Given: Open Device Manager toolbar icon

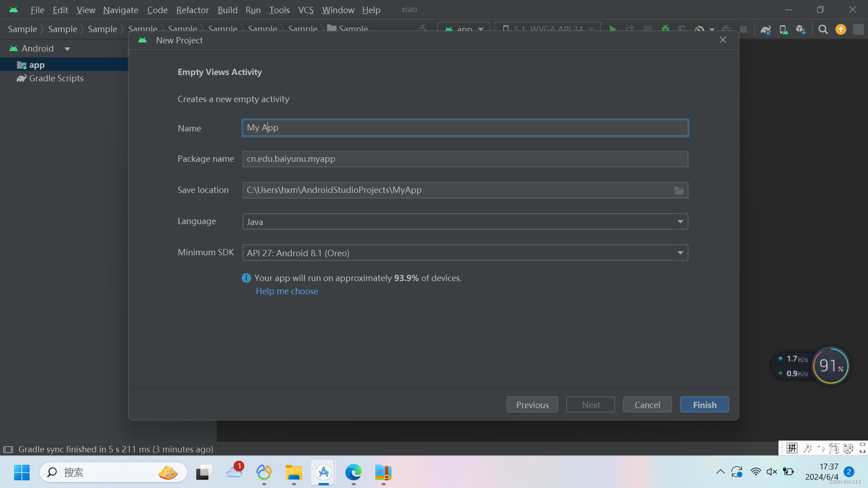Looking at the screenshot, I should click(783, 30).
